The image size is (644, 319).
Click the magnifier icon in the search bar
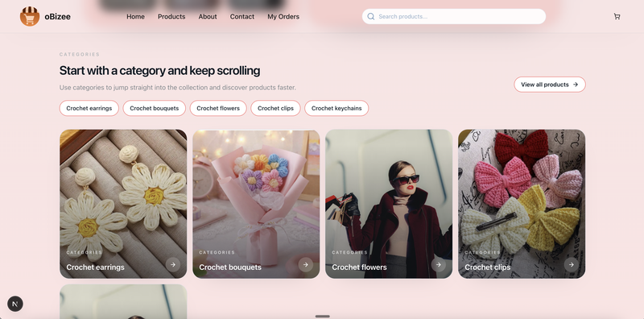click(x=371, y=16)
